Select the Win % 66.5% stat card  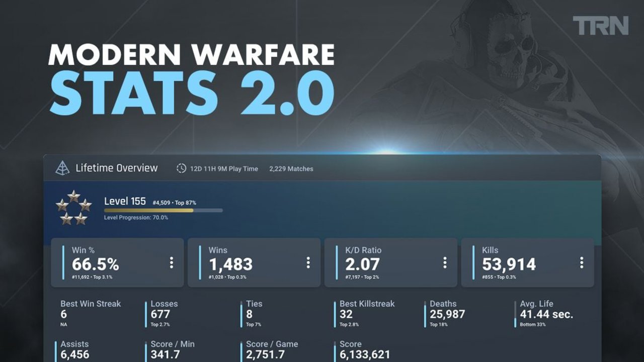(x=117, y=262)
